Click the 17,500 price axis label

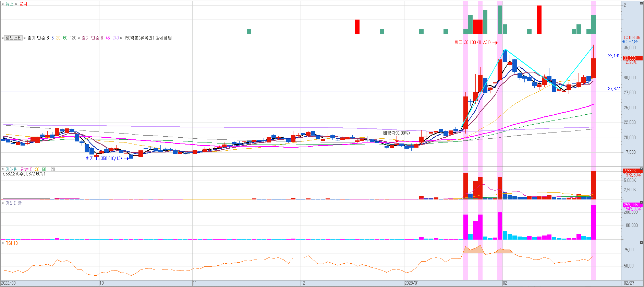(x=630, y=152)
